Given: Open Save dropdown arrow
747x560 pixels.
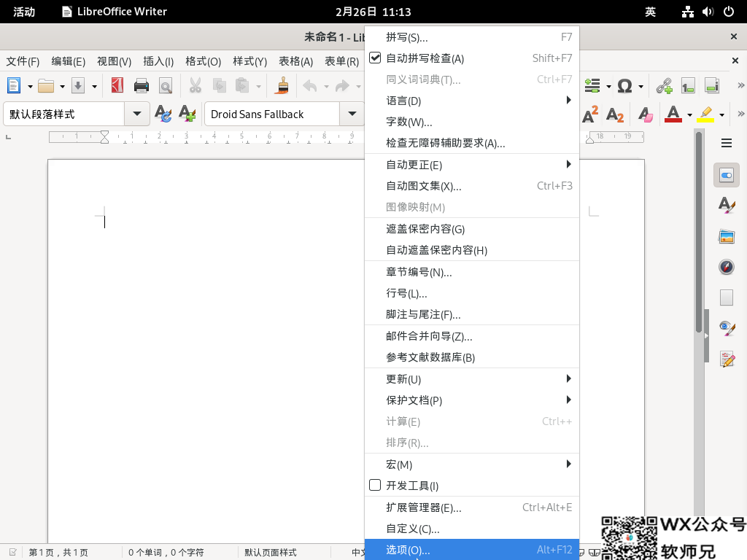Looking at the screenshot, I should 94,87.
